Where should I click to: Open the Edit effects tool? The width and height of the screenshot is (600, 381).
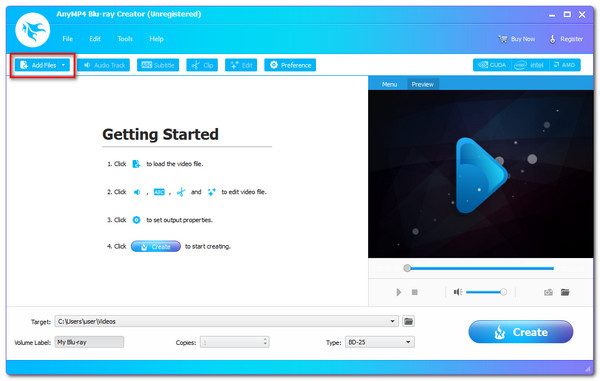pyautogui.click(x=241, y=65)
